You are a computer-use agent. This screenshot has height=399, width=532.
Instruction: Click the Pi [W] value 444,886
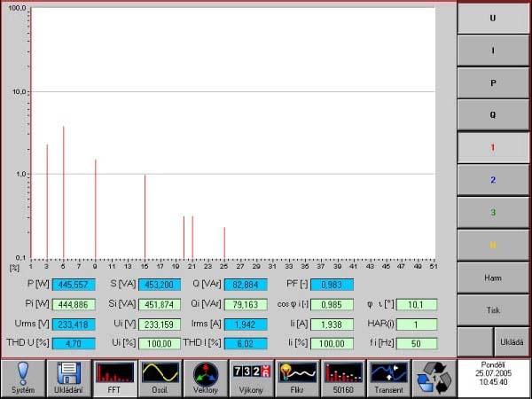tap(74, 305)
